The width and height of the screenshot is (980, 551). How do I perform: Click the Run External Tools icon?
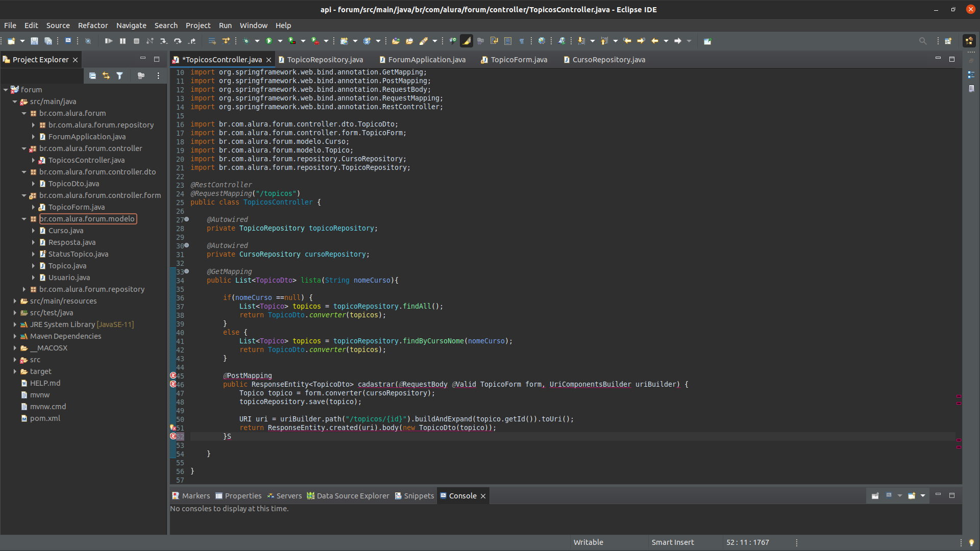point(315,41)
